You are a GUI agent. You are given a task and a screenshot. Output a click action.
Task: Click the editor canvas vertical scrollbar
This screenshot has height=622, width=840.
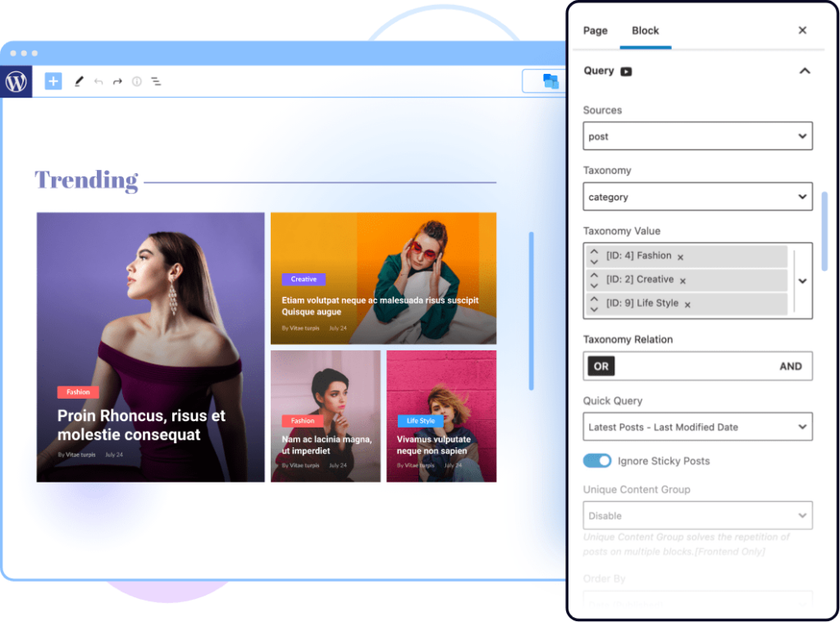(x=531, y=311)
